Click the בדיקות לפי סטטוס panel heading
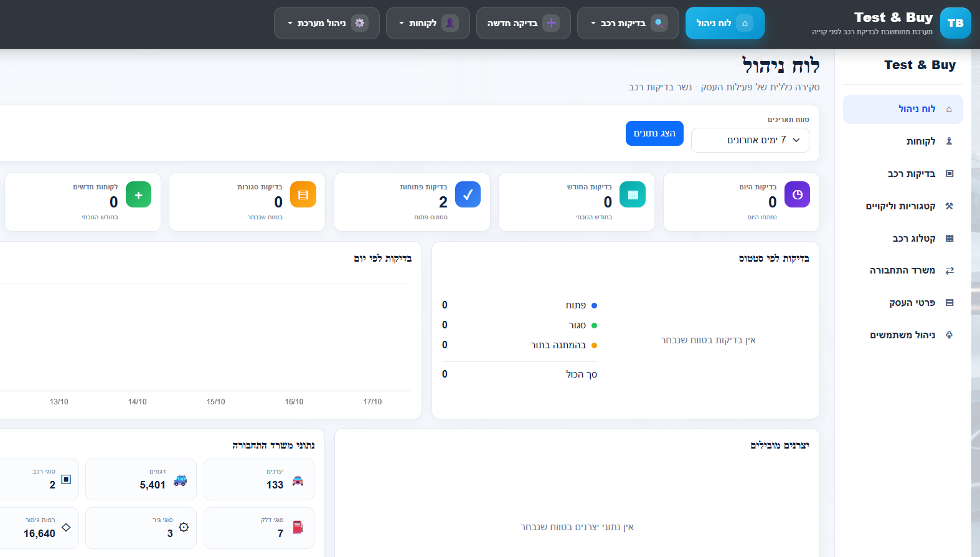Image resolution: width=980 pixels, height=557 pixels. coord(774,258)
